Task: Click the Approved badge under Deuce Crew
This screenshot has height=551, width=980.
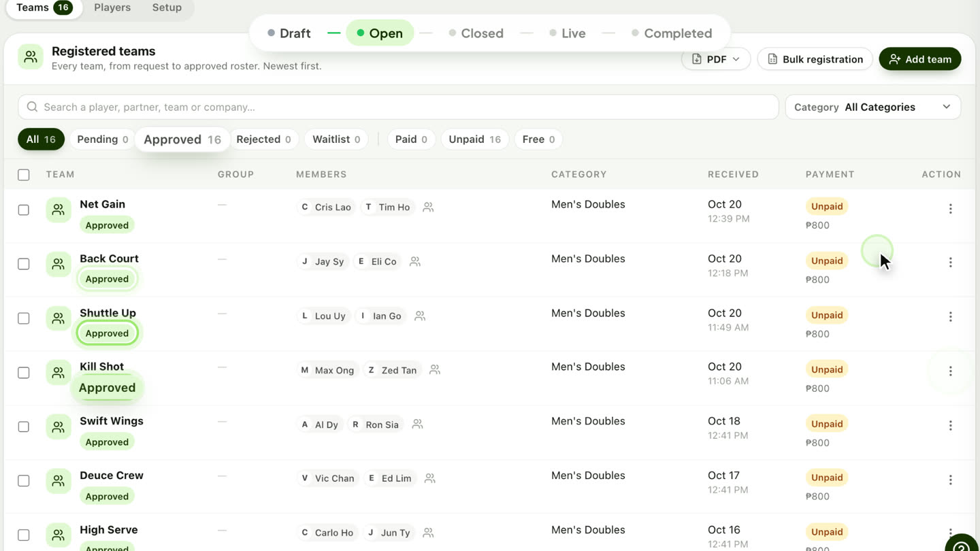Action: click(x=107, y=497)
